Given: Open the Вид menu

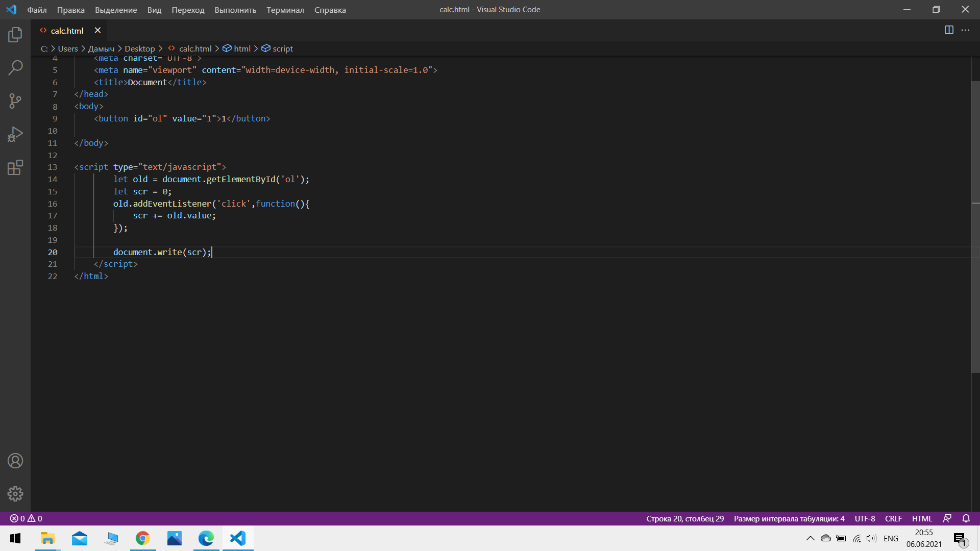Looking at the screenshot, I should click(154, 10).
